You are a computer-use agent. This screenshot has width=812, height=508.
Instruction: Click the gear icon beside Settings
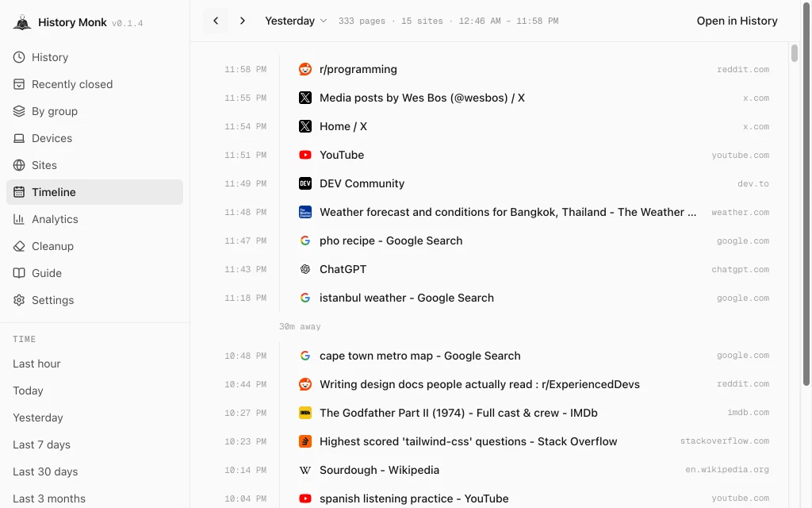(x=19, y=299)
